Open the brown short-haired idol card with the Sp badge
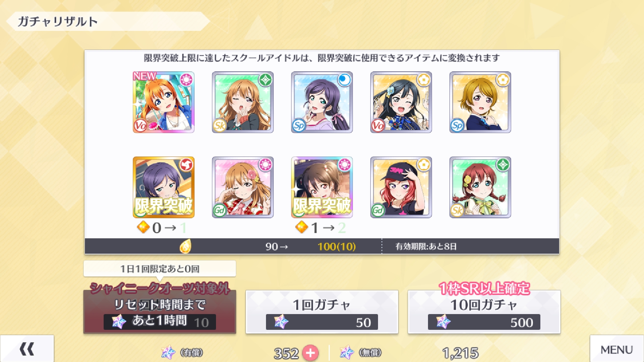 coord(480,102)
